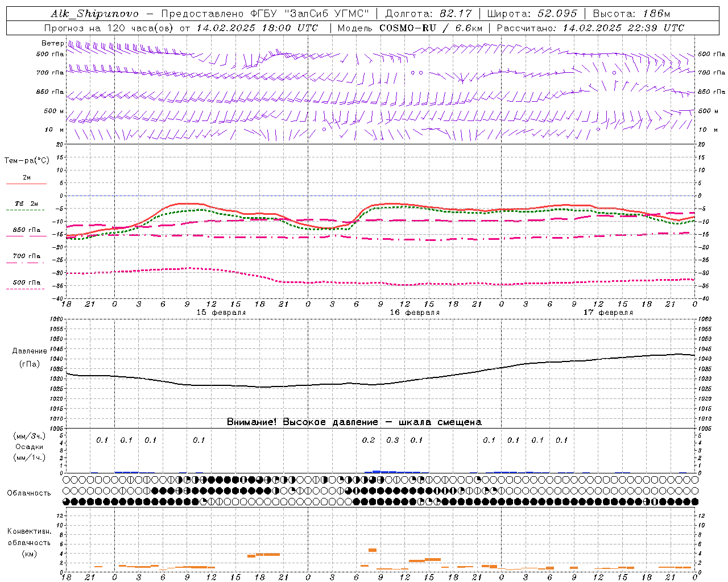This screenshot has width=728, height=582.
Task: Click the 0.2 precipitation value
Action: point(369,440)
